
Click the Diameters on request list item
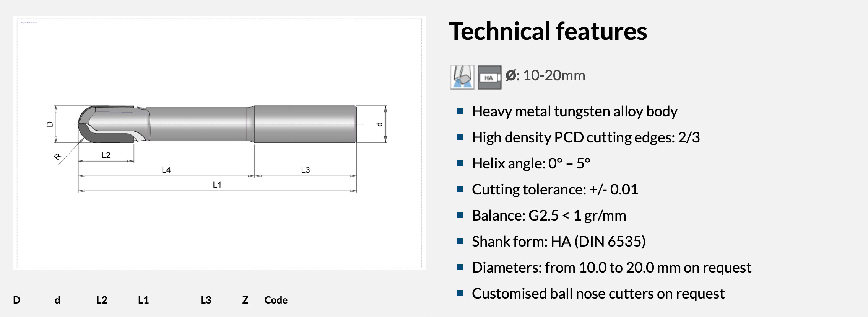611,268
